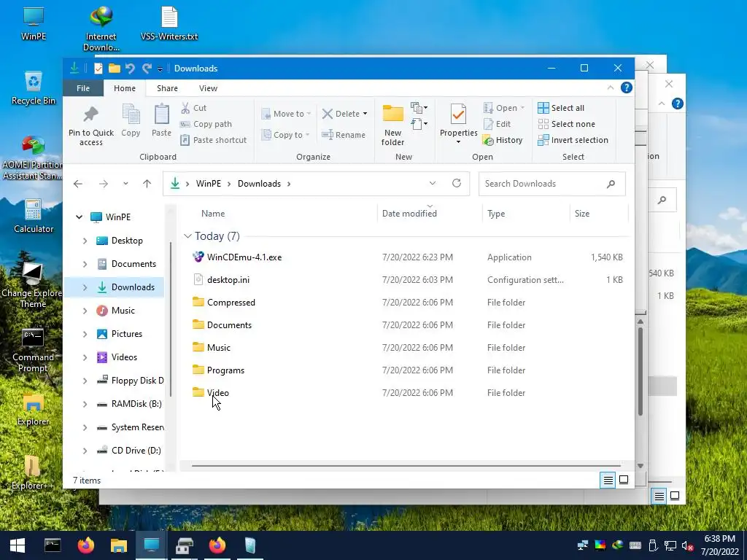
Task: Open VSS-Writers.txt on the desktop
Action: [x=169, y=24]
